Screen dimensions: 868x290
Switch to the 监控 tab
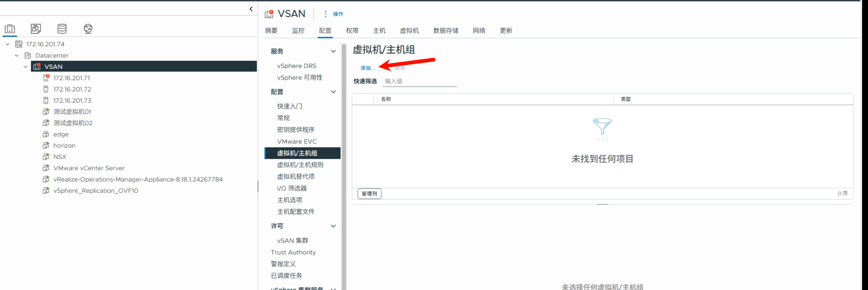point(298,31)
